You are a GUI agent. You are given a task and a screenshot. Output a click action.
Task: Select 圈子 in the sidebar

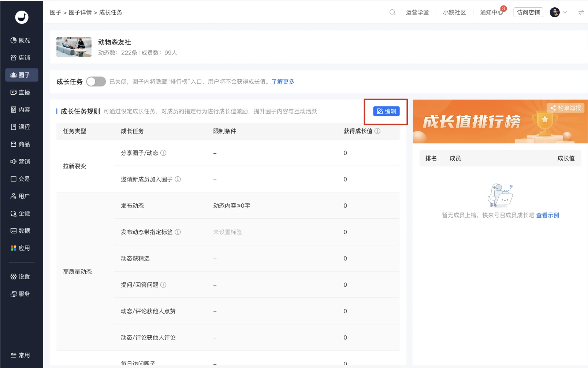[x=22, y=75]
